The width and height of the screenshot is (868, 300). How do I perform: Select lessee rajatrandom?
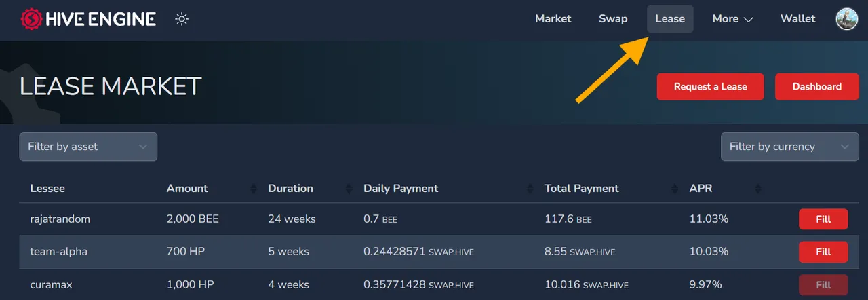tap(60, 219)
